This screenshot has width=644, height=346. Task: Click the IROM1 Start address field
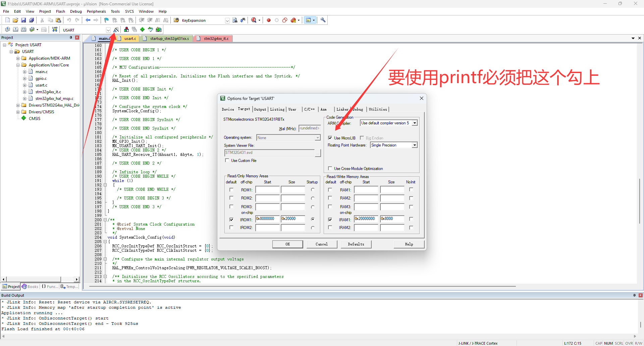(267, 219)
